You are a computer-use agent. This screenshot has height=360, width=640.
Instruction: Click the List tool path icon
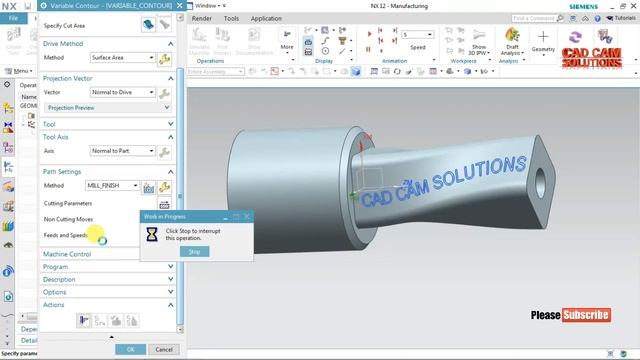click(x=131, y=320)
